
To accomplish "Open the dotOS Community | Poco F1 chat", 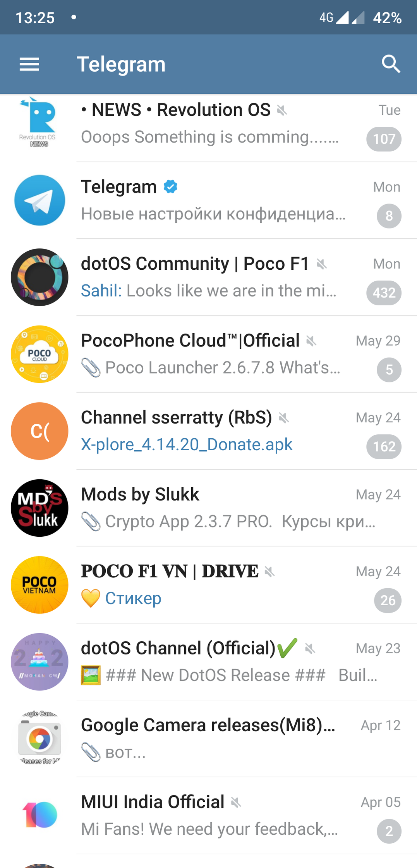I will (x=208, y=277).
